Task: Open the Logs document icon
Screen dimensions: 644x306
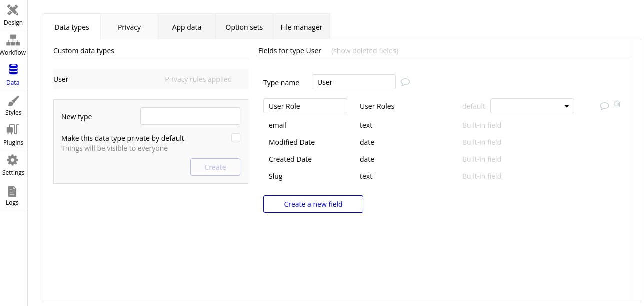Action: point(13,191)
